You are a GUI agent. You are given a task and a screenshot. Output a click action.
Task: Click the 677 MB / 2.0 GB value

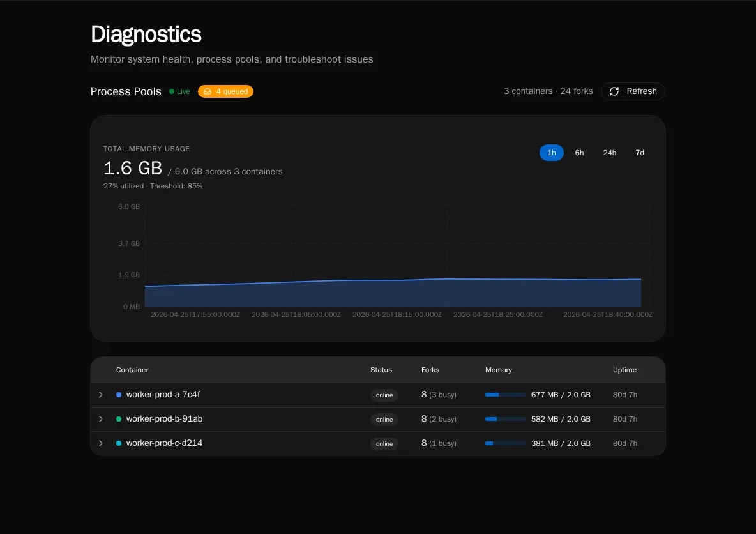coord(561,395)
